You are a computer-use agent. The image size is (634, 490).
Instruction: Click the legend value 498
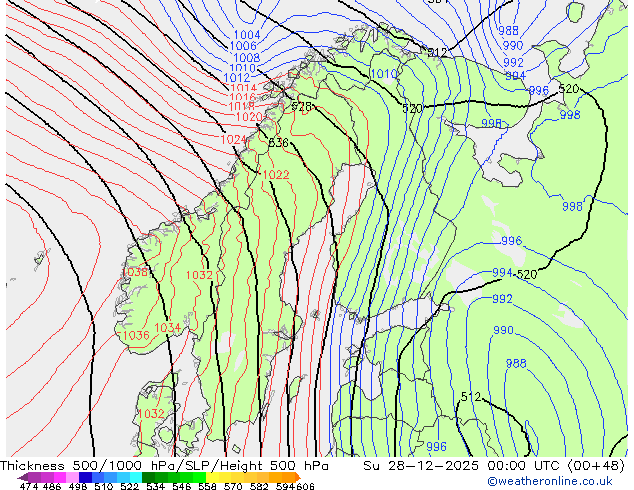point(78,486)
